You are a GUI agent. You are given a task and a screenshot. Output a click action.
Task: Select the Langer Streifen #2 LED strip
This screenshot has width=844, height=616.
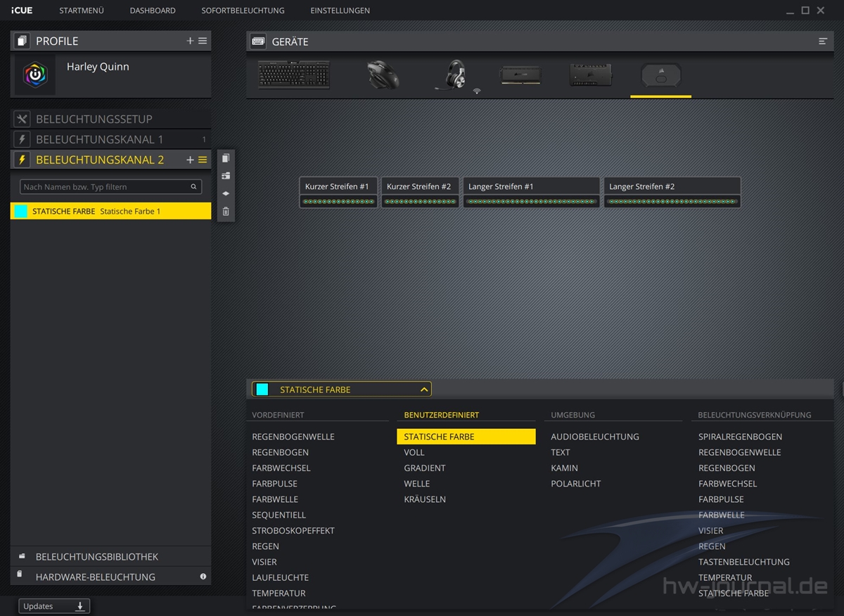coord(672,193)
